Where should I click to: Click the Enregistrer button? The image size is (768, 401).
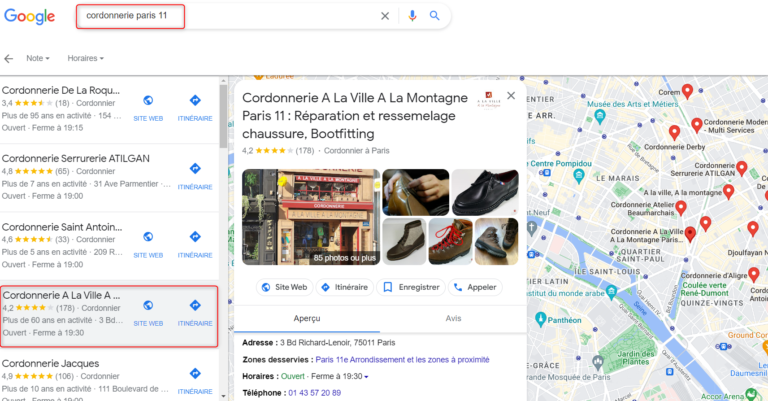tap(411, 287)
